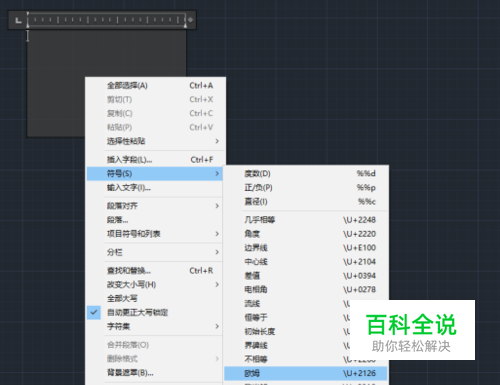
Task: Select the 界碑线 symbol entry
Action: point(287,346)
